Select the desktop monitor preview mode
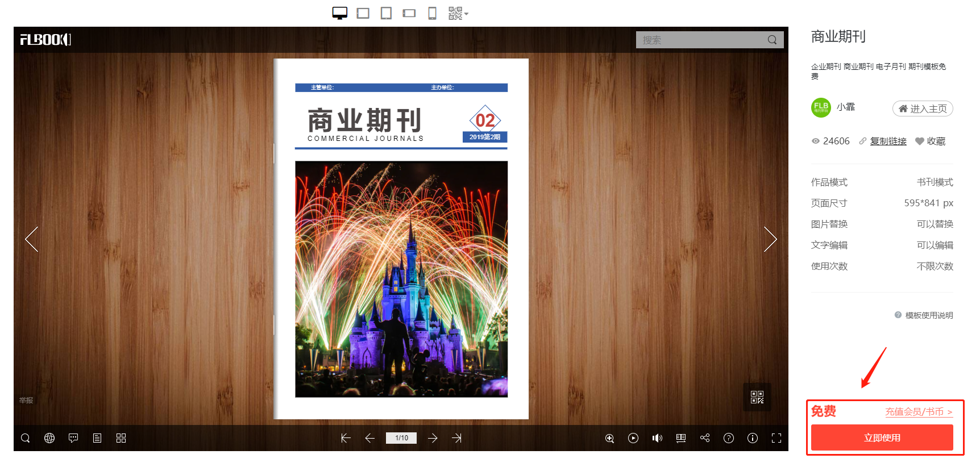This screenshot has height=471, width=980. tap(339, 13)
